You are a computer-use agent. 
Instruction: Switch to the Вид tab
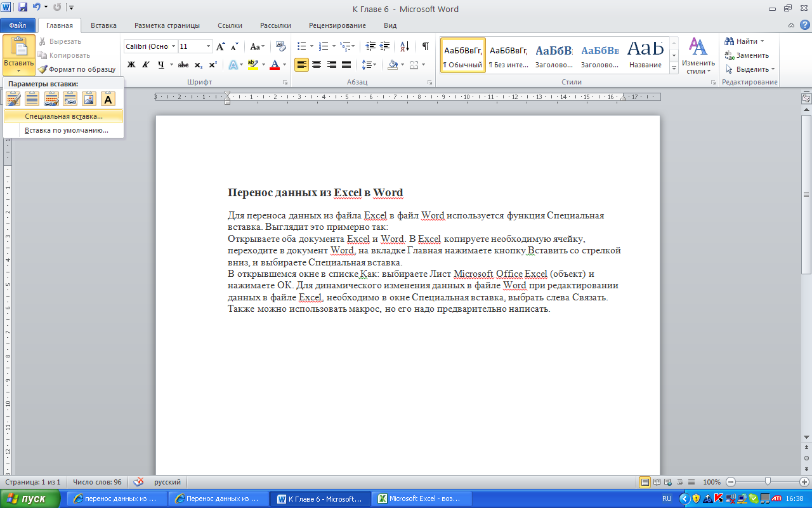point(390,25)
